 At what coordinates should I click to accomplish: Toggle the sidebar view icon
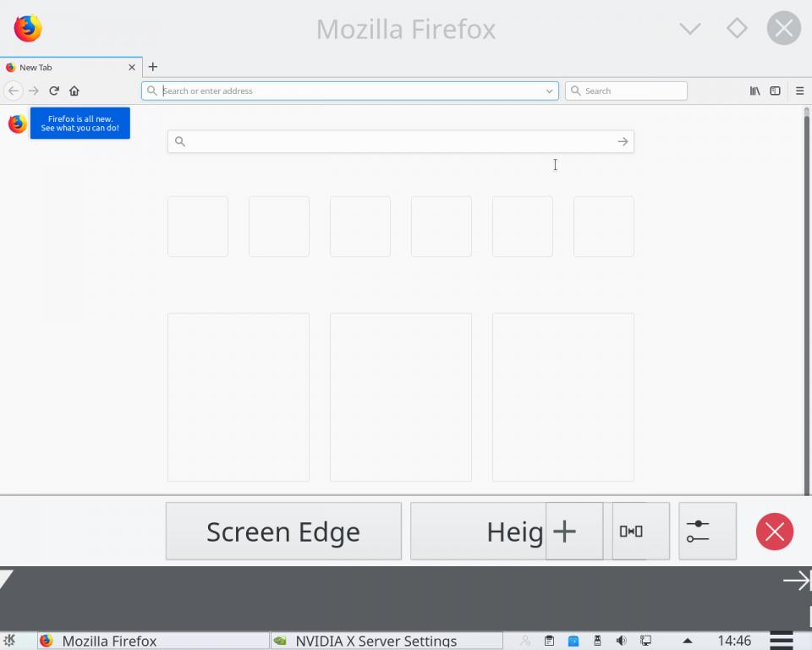775,91
